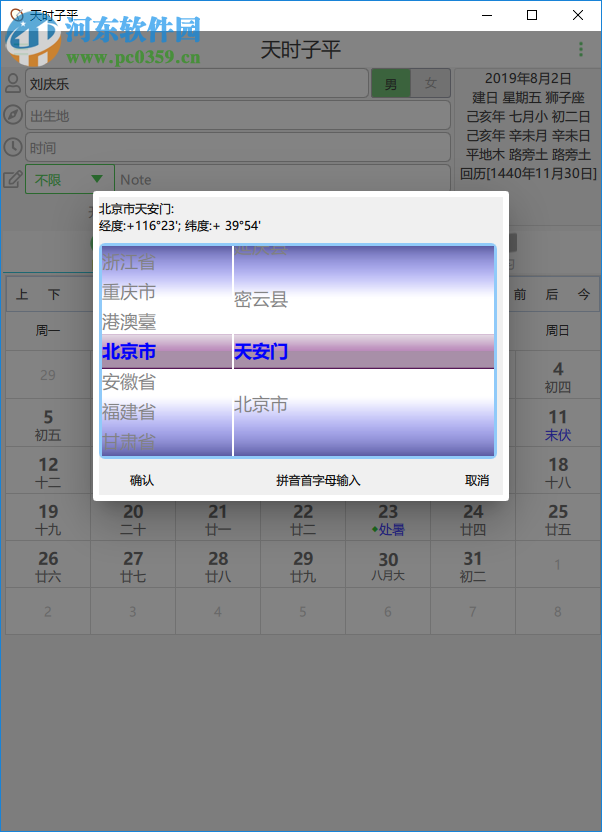Click 上 calendar navigation button

point(22,294)
